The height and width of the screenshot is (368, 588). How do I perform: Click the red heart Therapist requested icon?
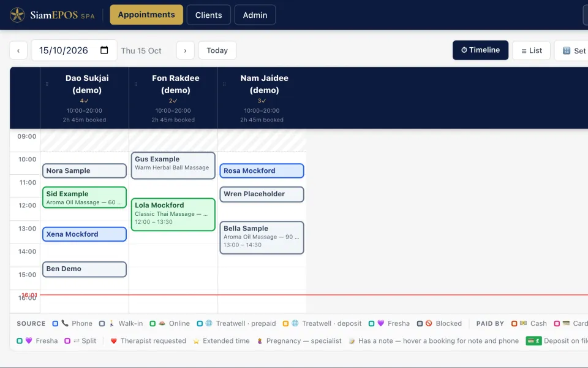pyautogui.click(x=114, y=340)
